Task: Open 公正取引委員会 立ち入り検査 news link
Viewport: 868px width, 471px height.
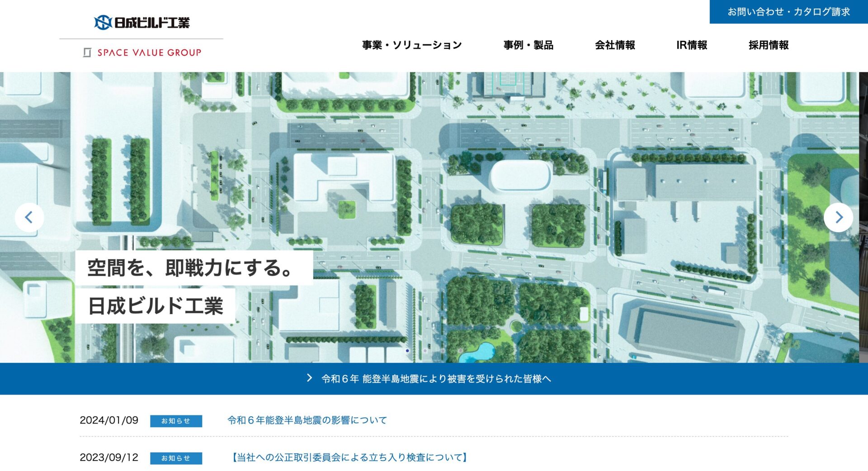Action: coord(349,457)
